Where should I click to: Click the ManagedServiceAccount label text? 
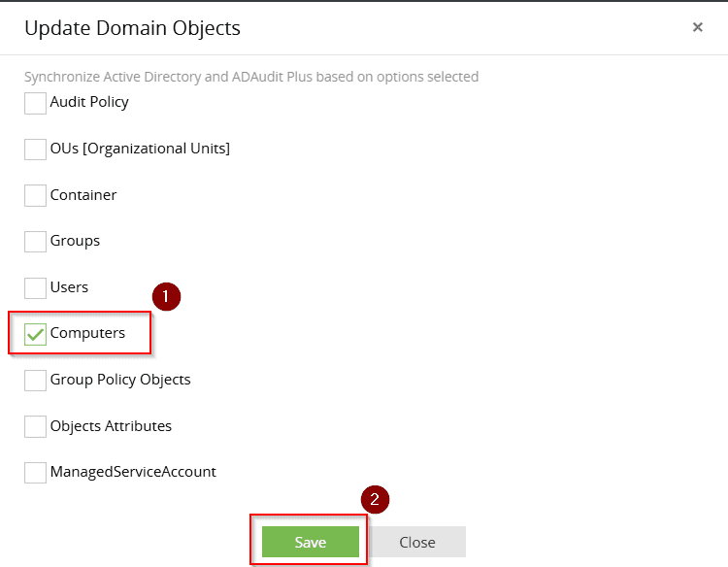click(x=133, y=472)
